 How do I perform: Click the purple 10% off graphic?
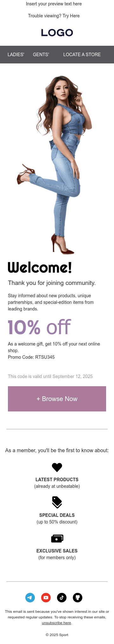pos(39,327)
